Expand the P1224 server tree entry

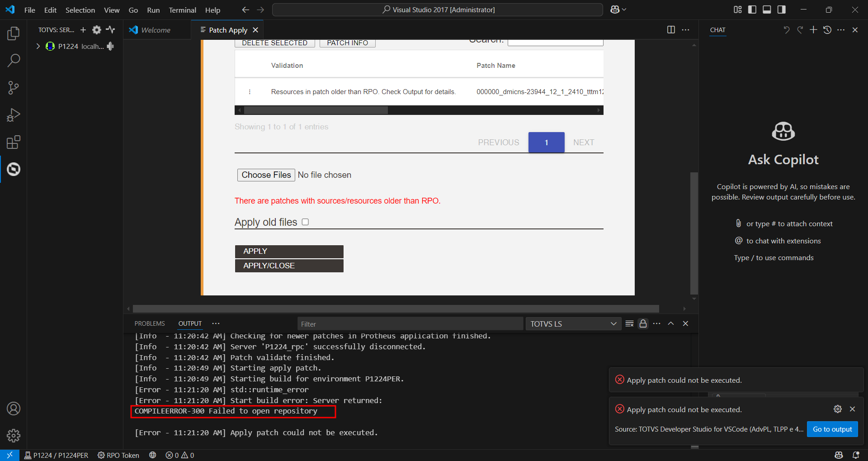coord(38,46)
